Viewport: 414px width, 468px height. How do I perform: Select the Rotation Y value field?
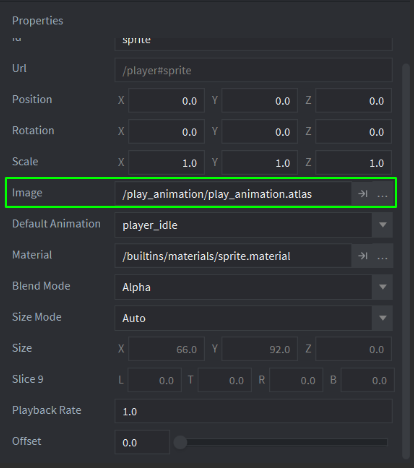click(259, 132)
